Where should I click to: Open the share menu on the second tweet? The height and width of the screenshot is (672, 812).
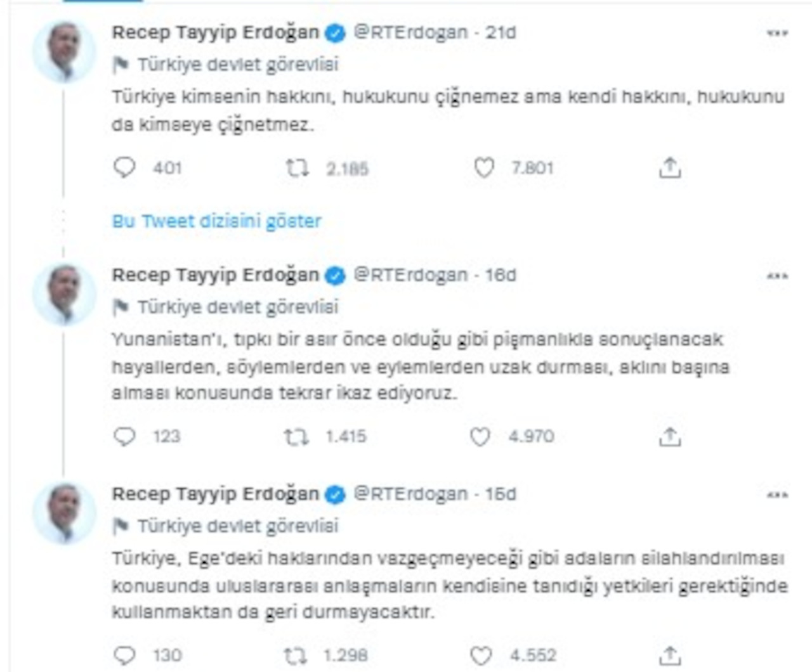(x=671, y=436)
